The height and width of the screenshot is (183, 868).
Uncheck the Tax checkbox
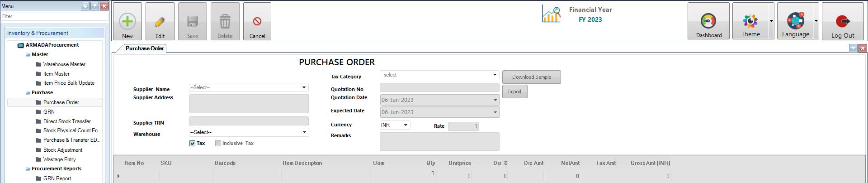(193, 144)
